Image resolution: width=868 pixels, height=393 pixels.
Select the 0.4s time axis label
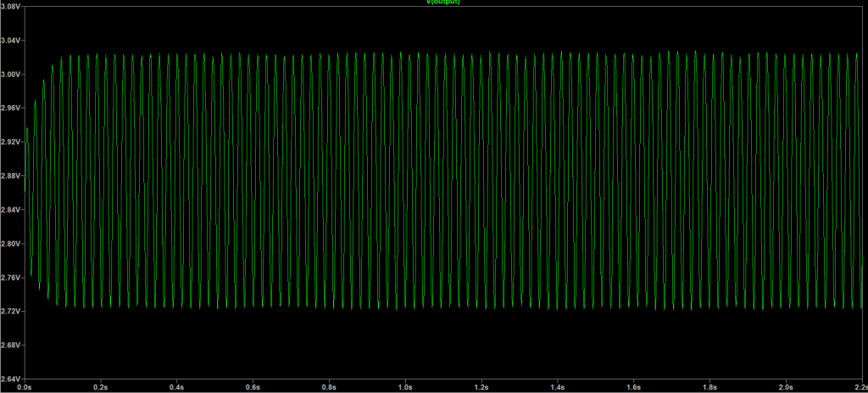178,387
